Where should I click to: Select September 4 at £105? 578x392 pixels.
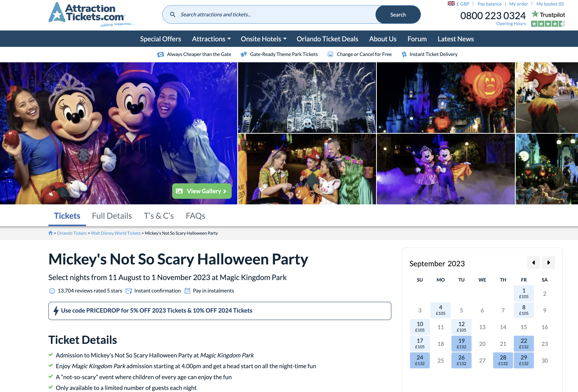pyautogui.click(x=440, y=310)
